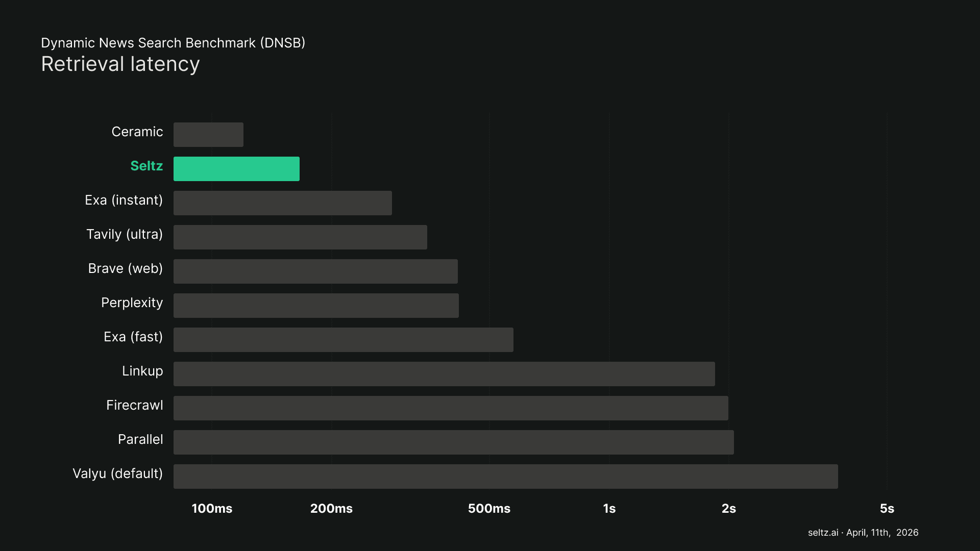Click the green Seltz latency bar
Viewport: 980px width, 551px height.
(x=236, y=169)
